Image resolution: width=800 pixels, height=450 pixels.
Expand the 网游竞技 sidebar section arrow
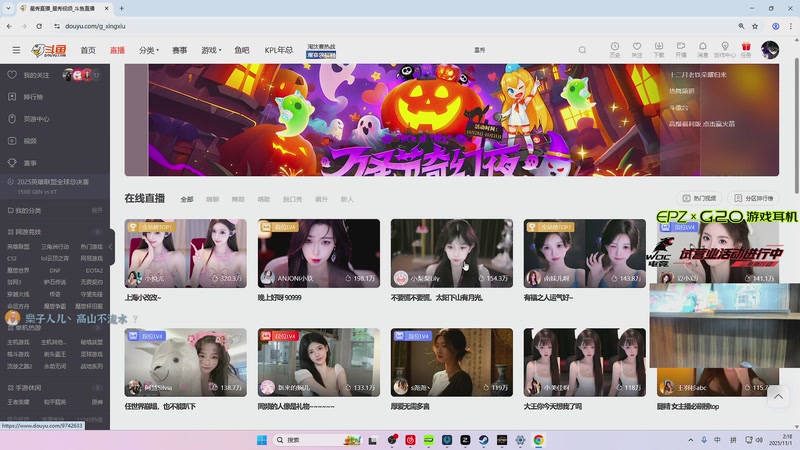[98, 232]
